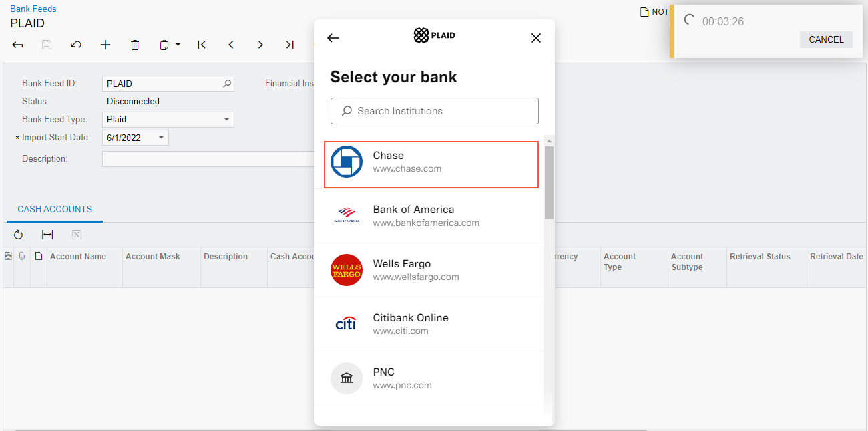Open the Import Start Date picker
The width and height of the screenshot is (868, 431).
coord(161,138)
